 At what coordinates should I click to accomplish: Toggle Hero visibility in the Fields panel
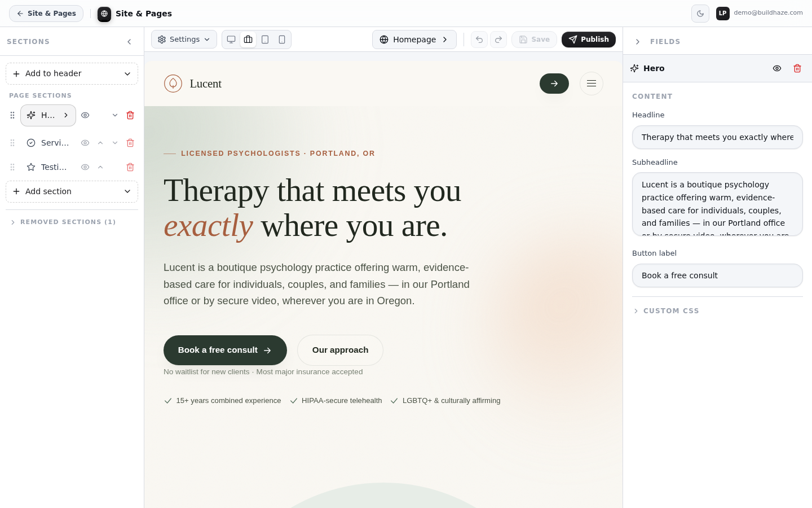pos(777,68)
